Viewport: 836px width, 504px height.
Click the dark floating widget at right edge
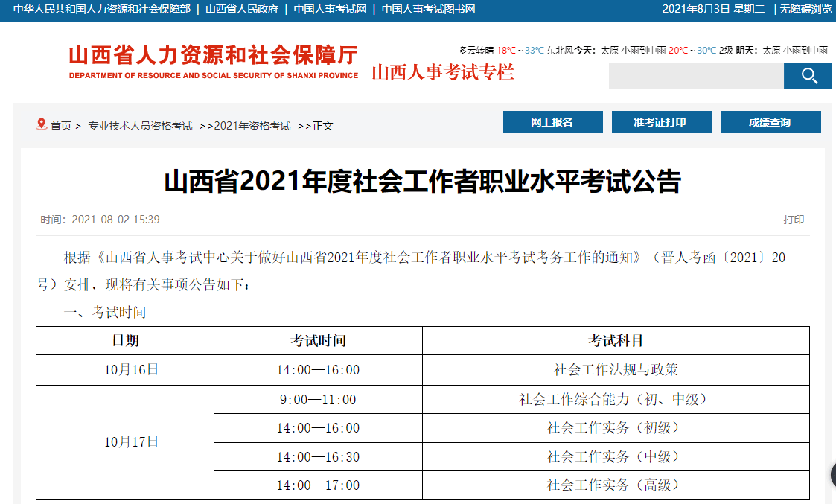[833, 475]
